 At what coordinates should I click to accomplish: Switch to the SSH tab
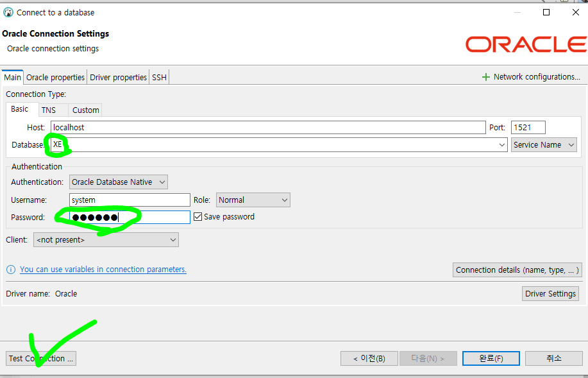point(159,77)
